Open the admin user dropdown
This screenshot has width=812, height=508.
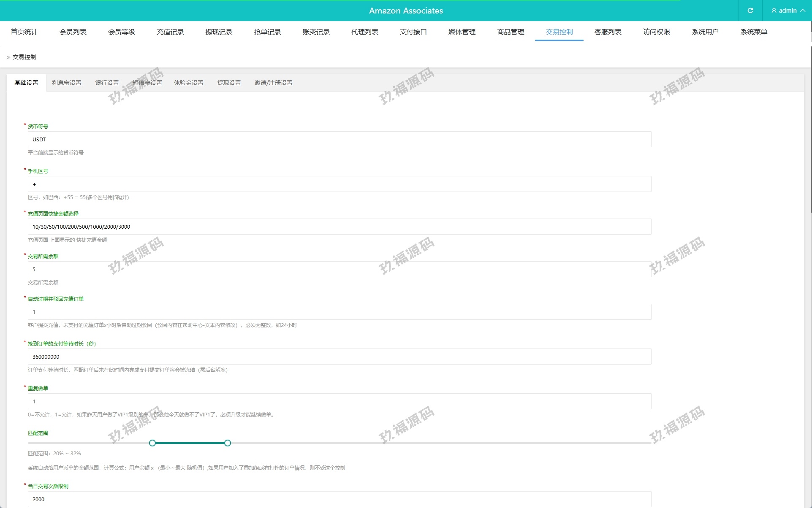pos(788,11)
